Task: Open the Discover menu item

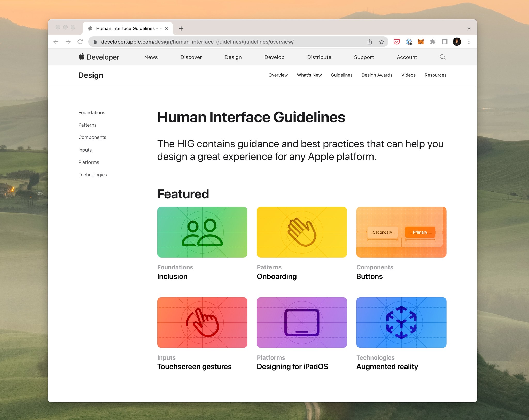Action: 191,57
